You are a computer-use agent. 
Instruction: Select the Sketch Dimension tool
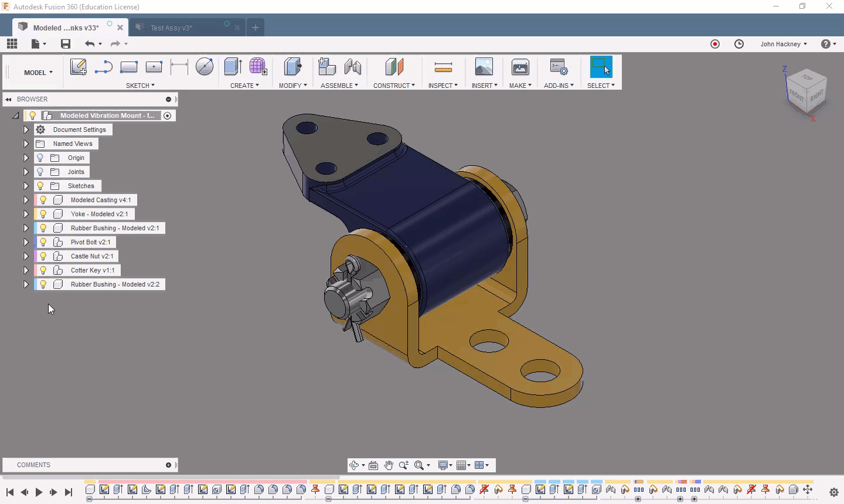click(x=179, y=67)
